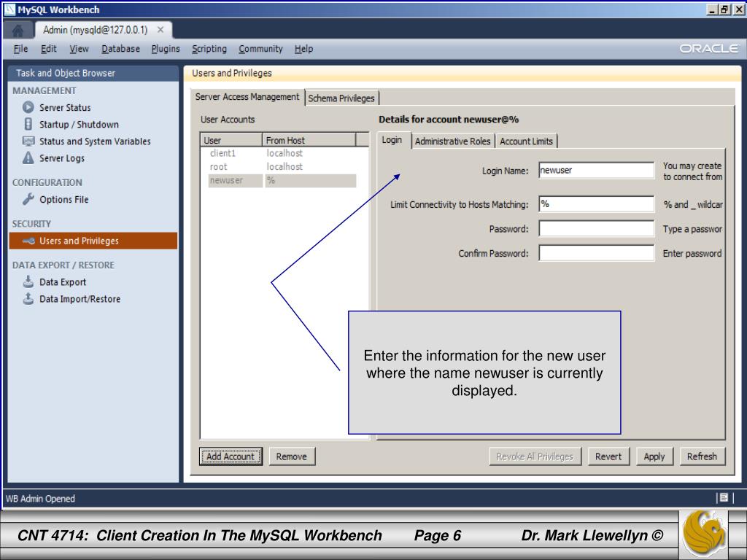Click the Users and Privileges key icon
This screenshot has width=747, height=560.
click(28, 241)
